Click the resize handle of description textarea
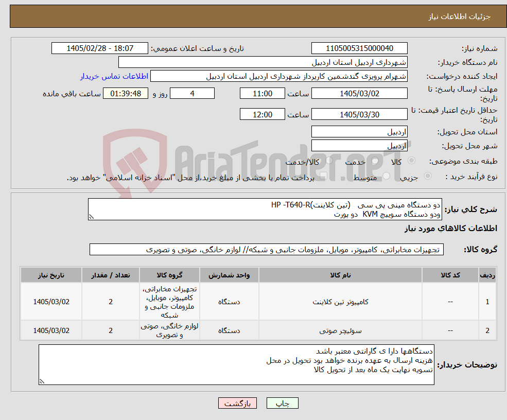 pos(91,217)
